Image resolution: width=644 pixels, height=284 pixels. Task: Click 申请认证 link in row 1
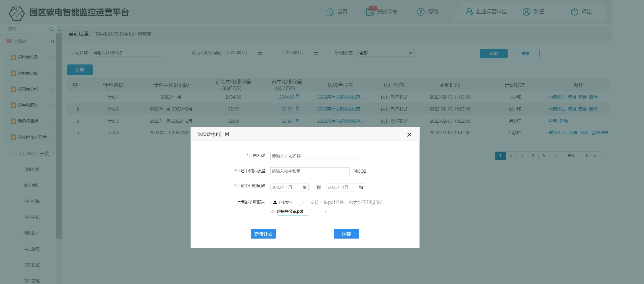pyautogui.click(x=557, y=97)
